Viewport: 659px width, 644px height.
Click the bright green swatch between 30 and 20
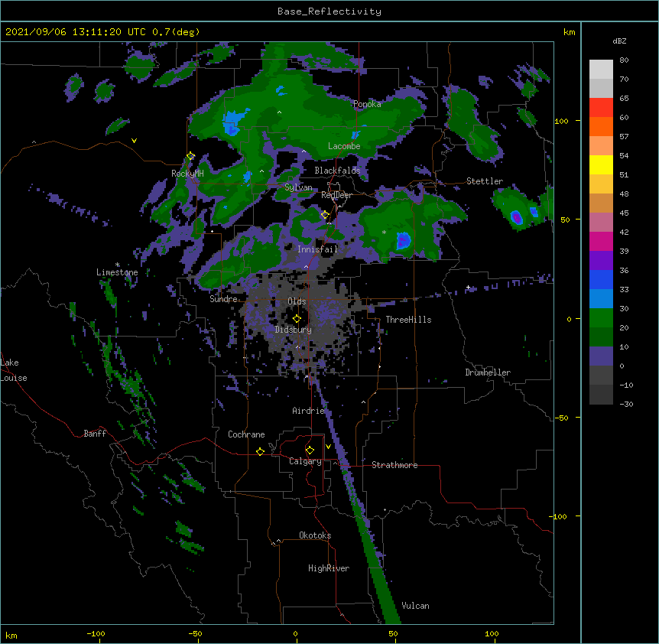point(601,318)
